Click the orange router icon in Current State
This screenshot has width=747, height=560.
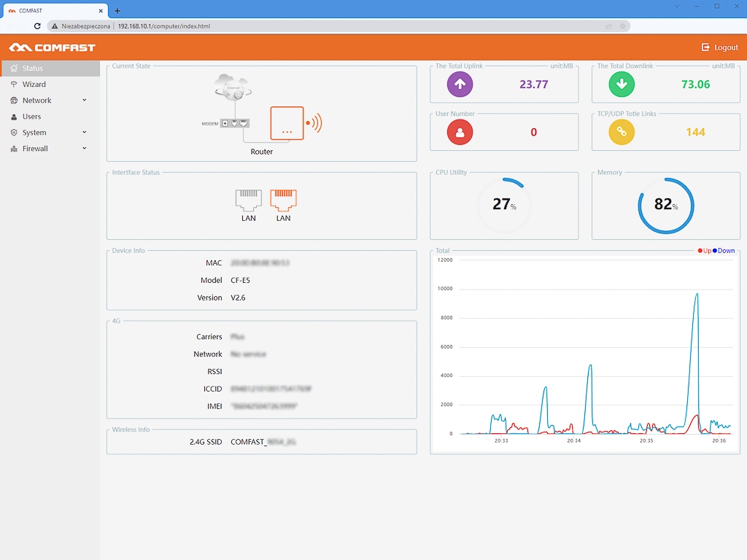click(x=287, y=123)
